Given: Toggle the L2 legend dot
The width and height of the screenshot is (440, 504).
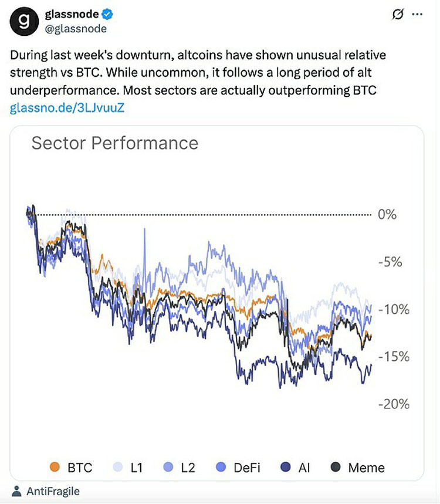Looking at the screenshot, I should click(x=168, y=466).
